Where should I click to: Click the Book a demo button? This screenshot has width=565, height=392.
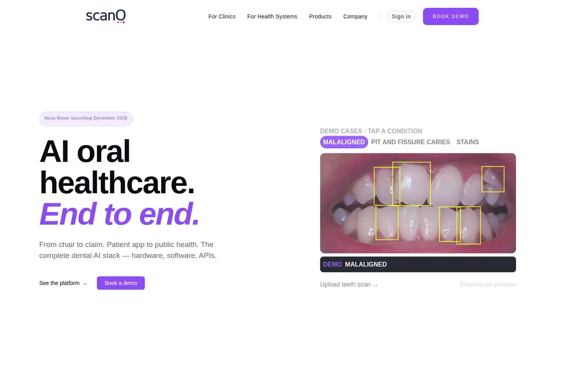(x=121, y=283)
